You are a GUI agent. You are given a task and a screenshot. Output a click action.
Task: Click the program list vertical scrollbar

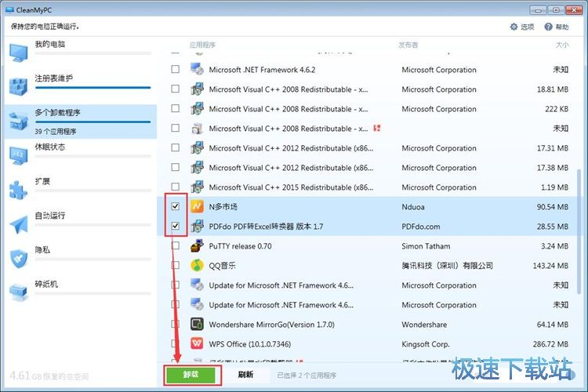(579, 231)
